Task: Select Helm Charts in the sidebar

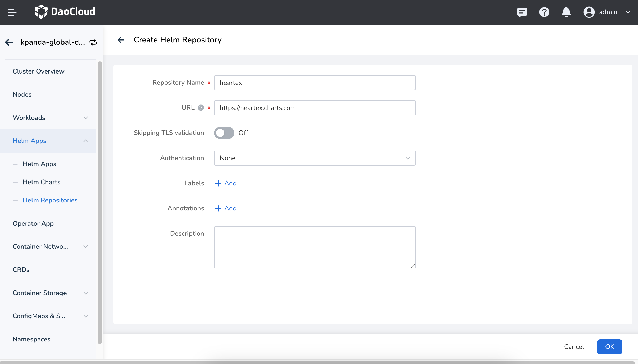Action: pyautogui.click(x=42, y=182)
